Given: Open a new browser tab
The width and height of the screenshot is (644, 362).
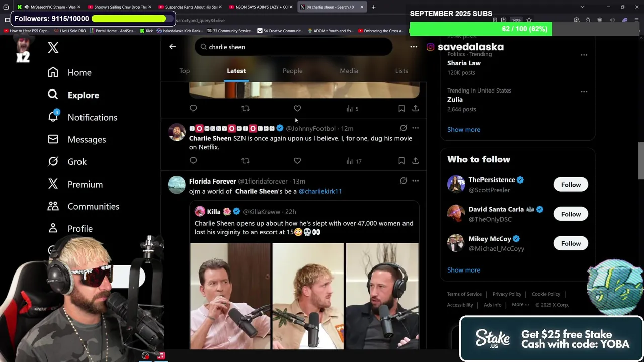Looking at the screenshot, I should (x=373, y=7).
